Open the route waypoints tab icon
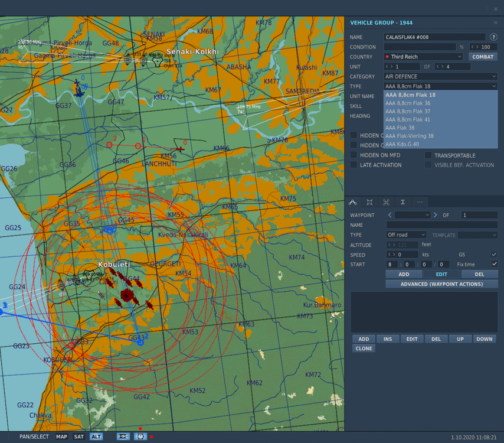Image resolution: width=504 pixels, height=443 pixels. [x=353, y=202]
